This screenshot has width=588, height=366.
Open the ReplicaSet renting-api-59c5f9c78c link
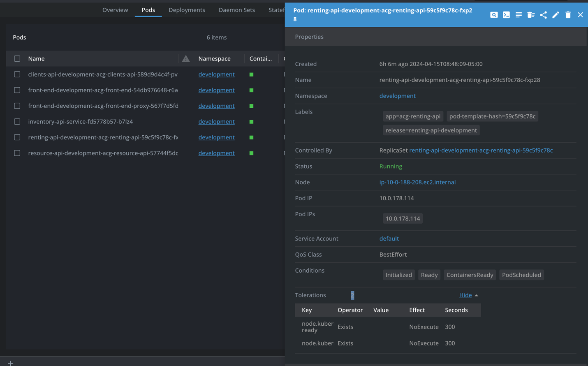[x=481, y=150]
